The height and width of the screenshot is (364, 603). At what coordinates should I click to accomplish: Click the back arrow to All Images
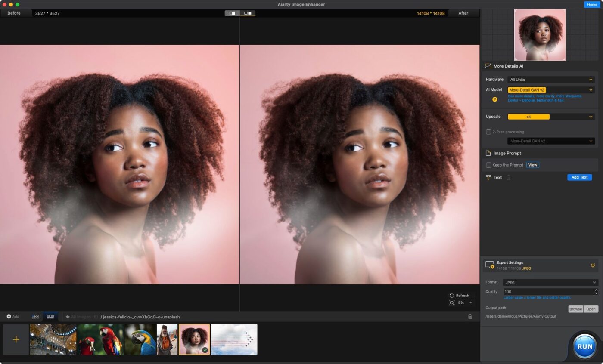click(x=68, y=317)
